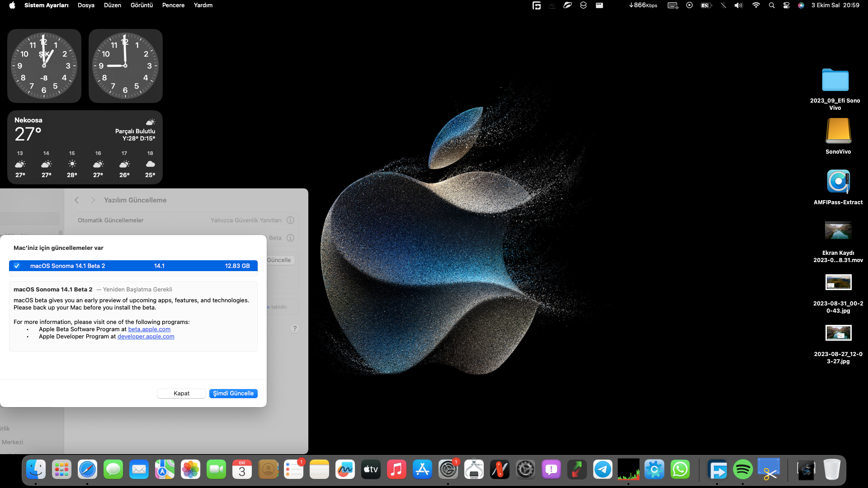Open Safari from the dock
The width and height of the screenshot is (868, 488).
87,470
